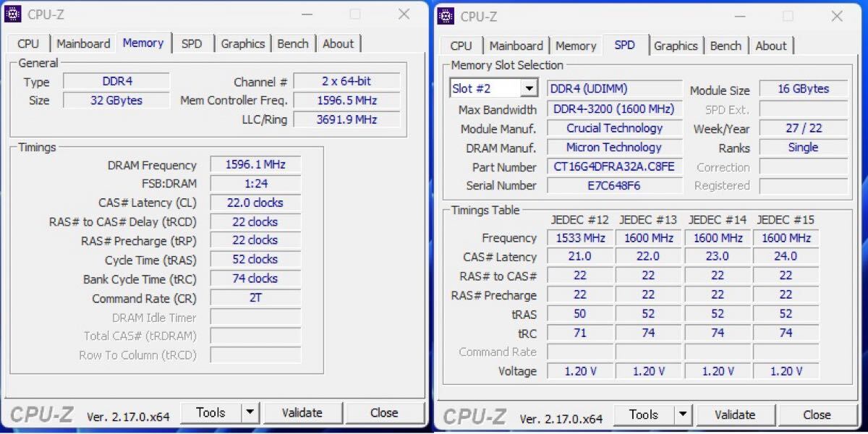Click the LLC/Ring 3691.9 MHz value
868x434 pixels.
pos(346,119)
